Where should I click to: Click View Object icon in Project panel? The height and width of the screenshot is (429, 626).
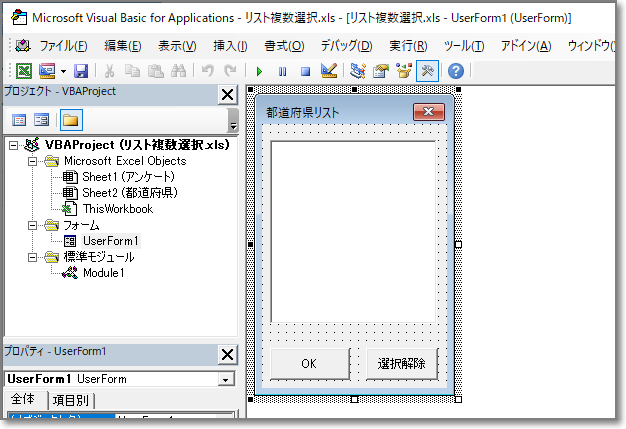(x=42, y=120)
